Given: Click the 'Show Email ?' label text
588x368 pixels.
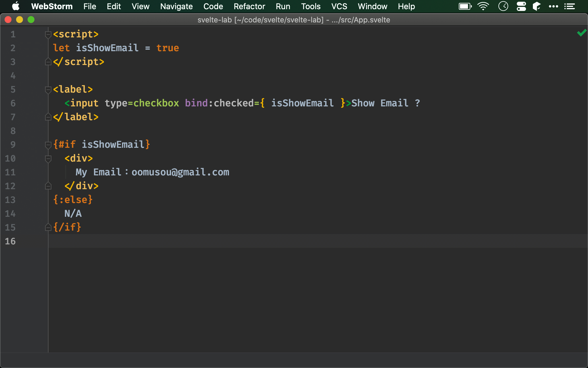Looking at the screenshot, I should [x=386, y=103].
